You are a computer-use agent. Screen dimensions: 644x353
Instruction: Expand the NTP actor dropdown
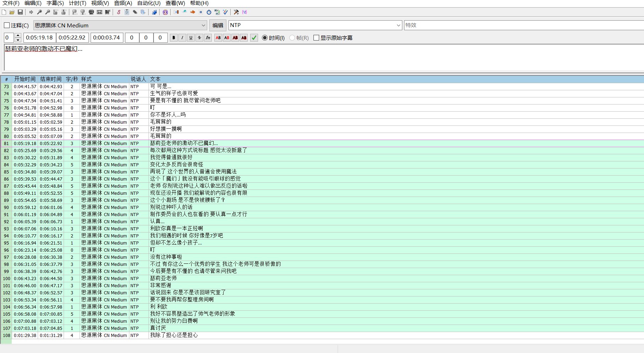click(398, 25)
